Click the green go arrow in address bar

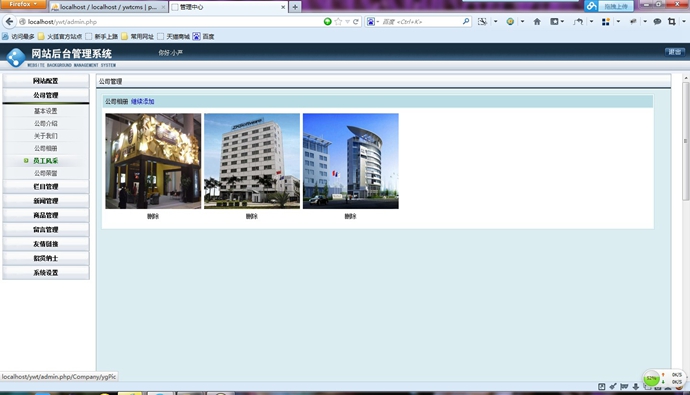pyautogui.click(x=327, y=22)
